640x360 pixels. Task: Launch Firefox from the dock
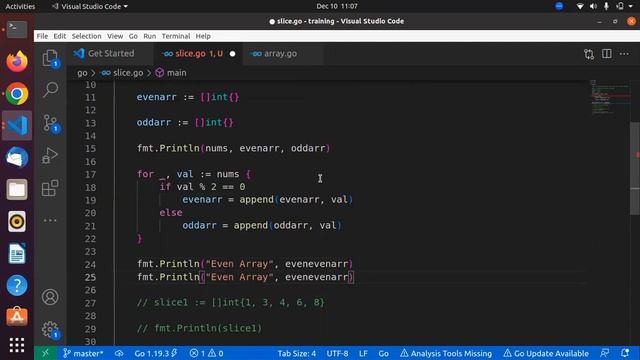click(17, 62)
